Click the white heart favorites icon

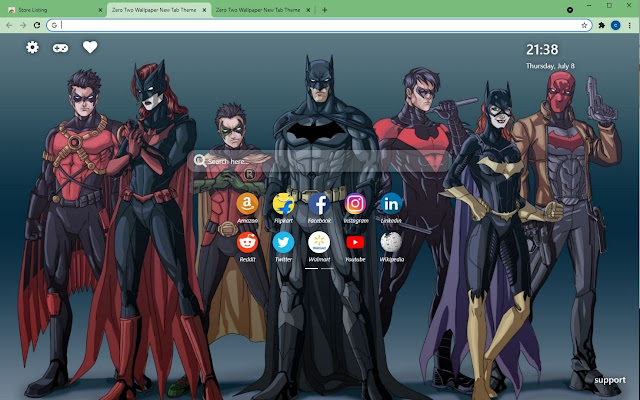[x=90, y=47]
